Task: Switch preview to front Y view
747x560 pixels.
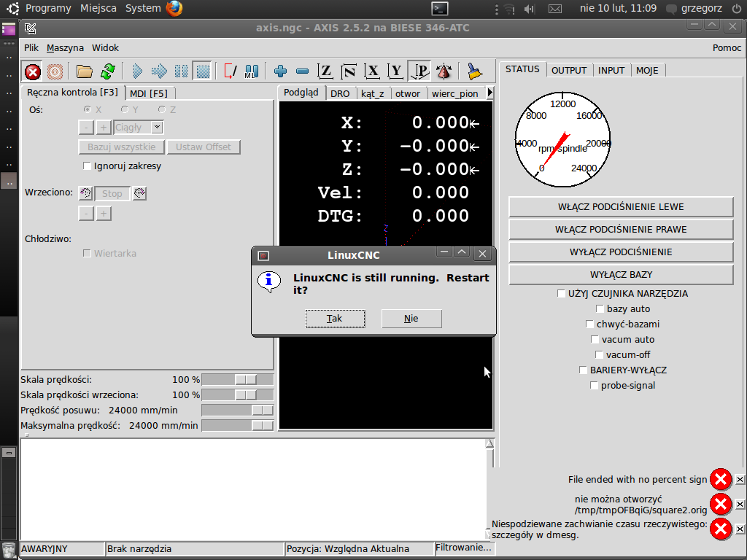Action: (x=395, y=71)
